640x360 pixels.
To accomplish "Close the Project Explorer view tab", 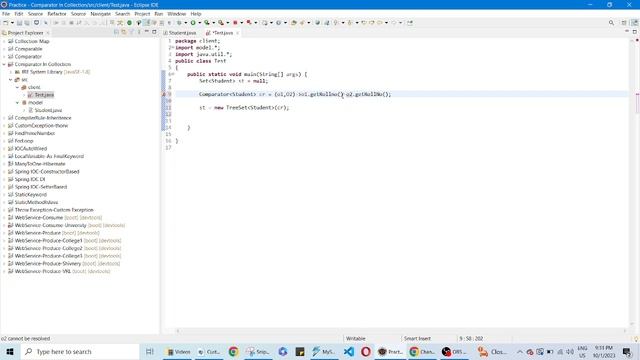I will pyautogui.click(x=48, y=33).
